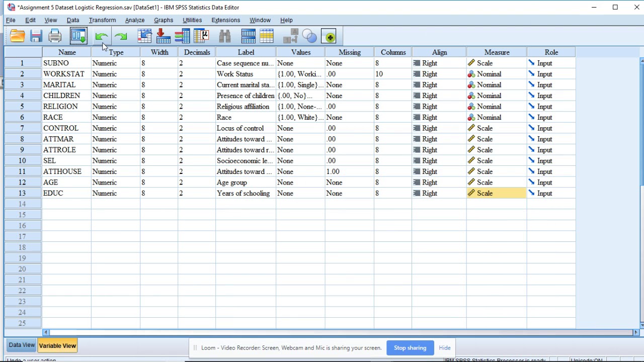Image resolution: width=644 pixels, height=362 pixels.
Task: Click the Print toolbar icon
Action: tap(55, 36)
